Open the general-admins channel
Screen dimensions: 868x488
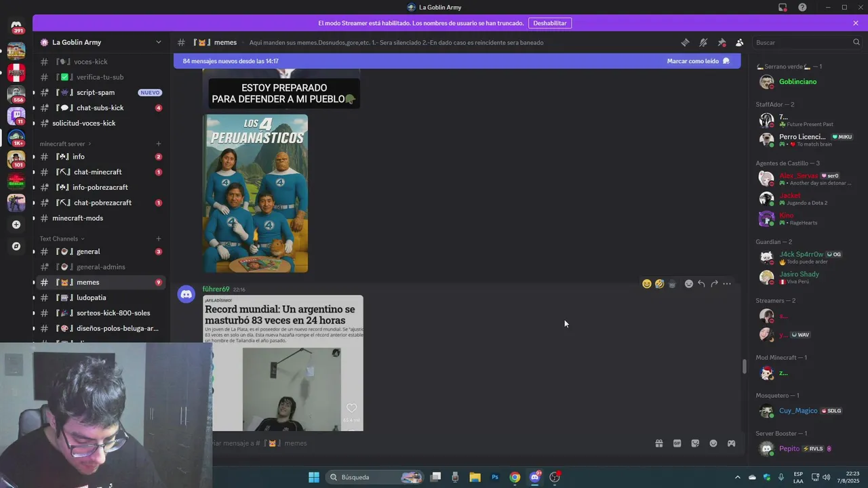[101, 267]
